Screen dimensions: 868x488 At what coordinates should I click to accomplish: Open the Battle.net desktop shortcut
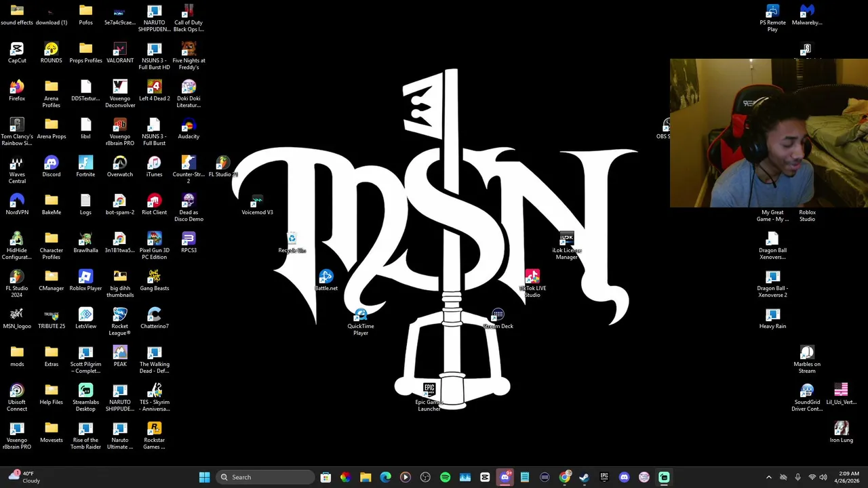tap(326, 281)
